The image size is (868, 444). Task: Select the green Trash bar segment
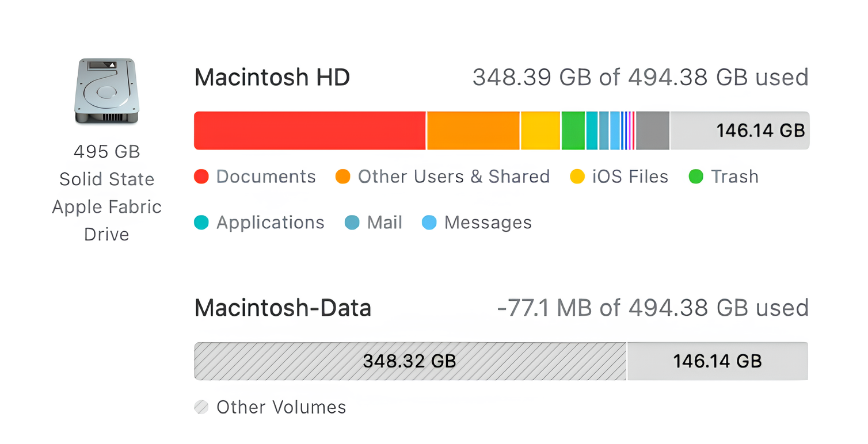[x=573, y=131]
